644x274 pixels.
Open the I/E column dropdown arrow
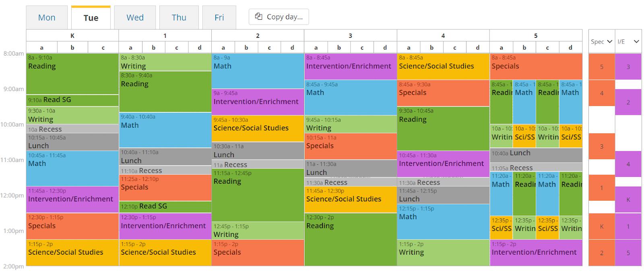pyautogui.click(x=636, y=42)
